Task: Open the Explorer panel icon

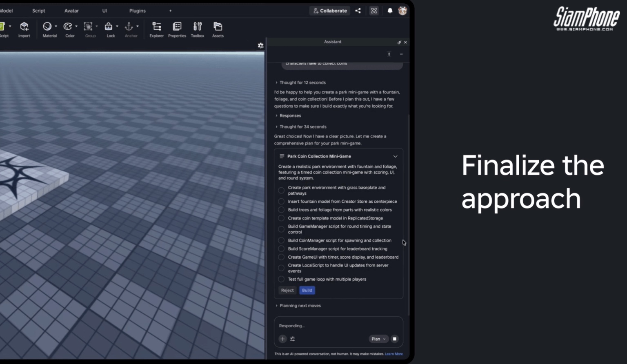Action: 156,27
